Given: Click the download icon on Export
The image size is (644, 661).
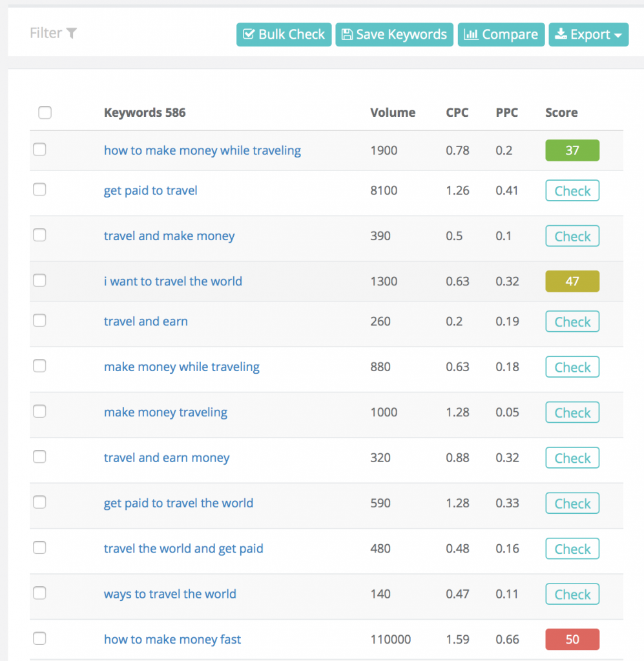Looking at the screenshot, I should (x=559, y=34).
